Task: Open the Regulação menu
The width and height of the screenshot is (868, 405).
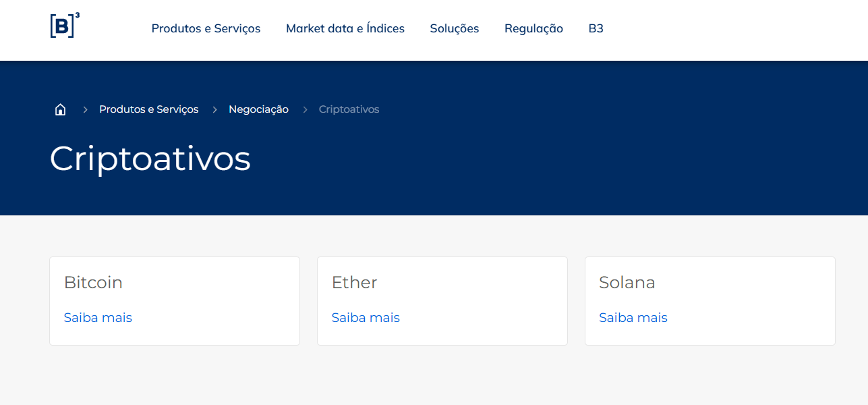Action: pos(533,28)
